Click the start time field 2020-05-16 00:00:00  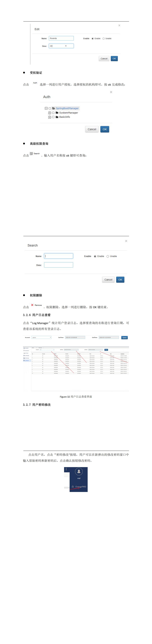coord(75,338)
